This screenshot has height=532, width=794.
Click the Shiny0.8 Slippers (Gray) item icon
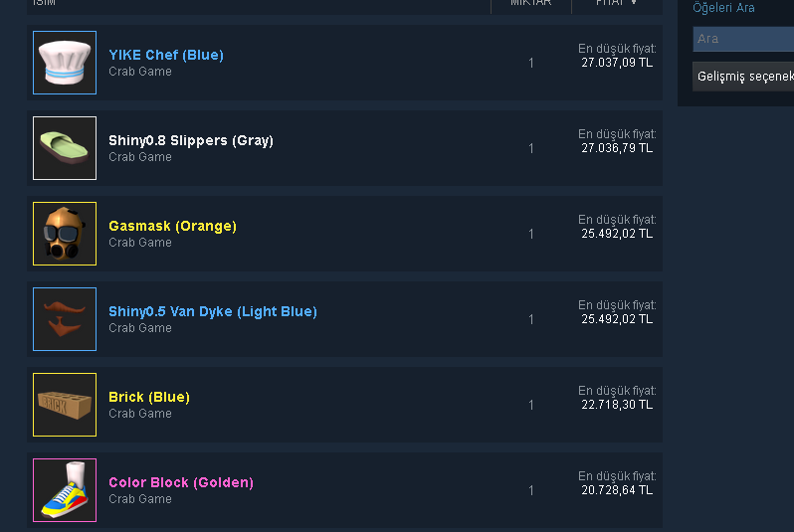[x=65, y=148]
